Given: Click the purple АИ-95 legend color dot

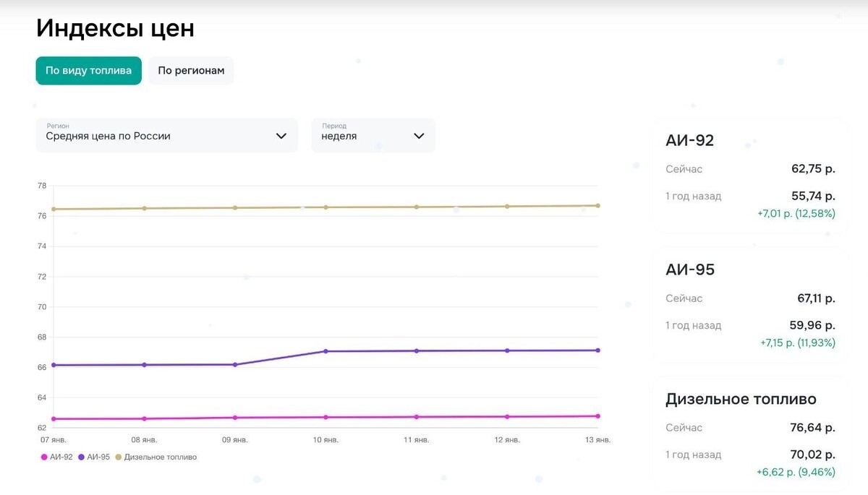Looking at the screenshot, I should [x=81, y=457].
